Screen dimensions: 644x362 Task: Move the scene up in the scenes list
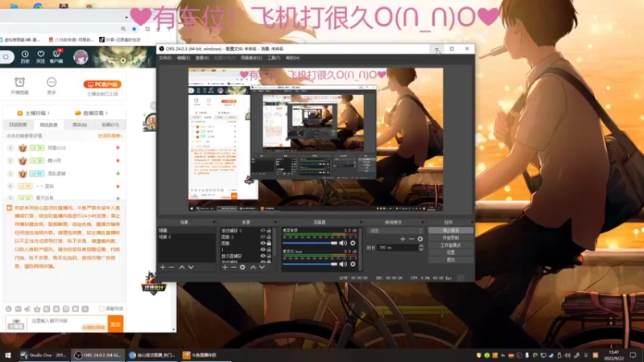[x=182, y=267]
